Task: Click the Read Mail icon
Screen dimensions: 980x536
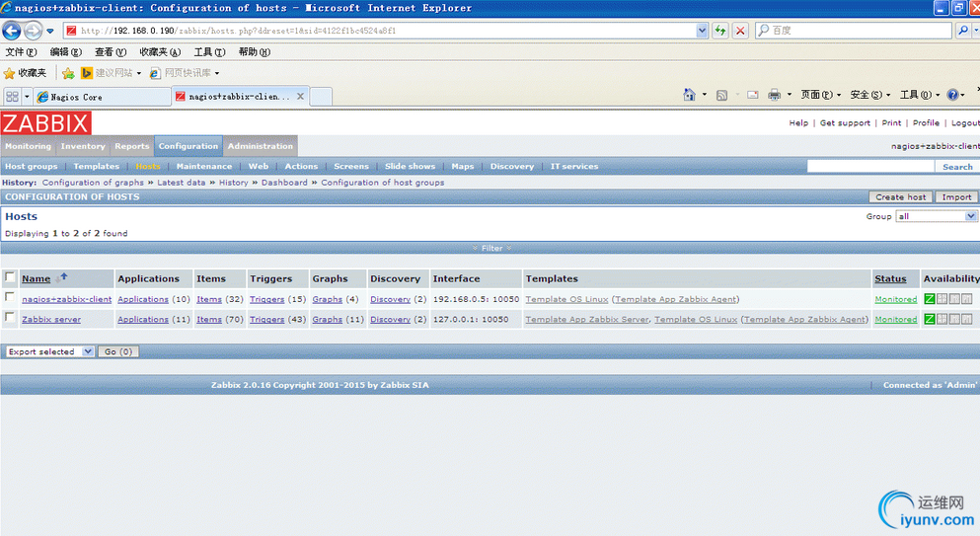Action: pos(752,95)
